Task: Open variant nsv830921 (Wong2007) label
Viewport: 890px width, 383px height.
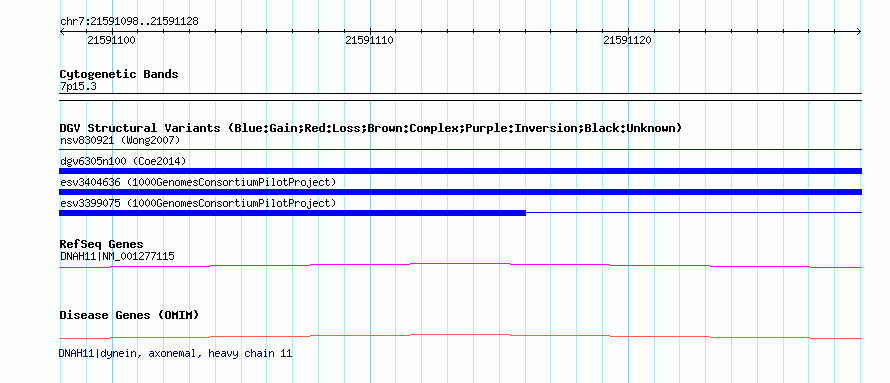Action: (x=120, y=140)
